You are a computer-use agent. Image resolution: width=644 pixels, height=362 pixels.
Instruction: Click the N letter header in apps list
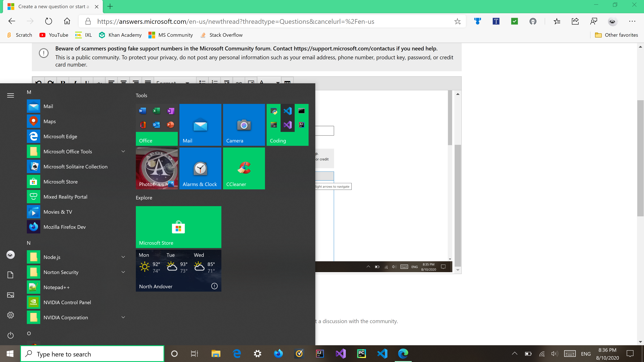29,243
